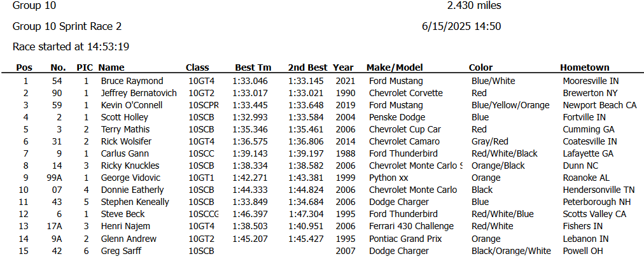644x261 pixels.
Task: Click the Class column header
Action: coord(197,68)
